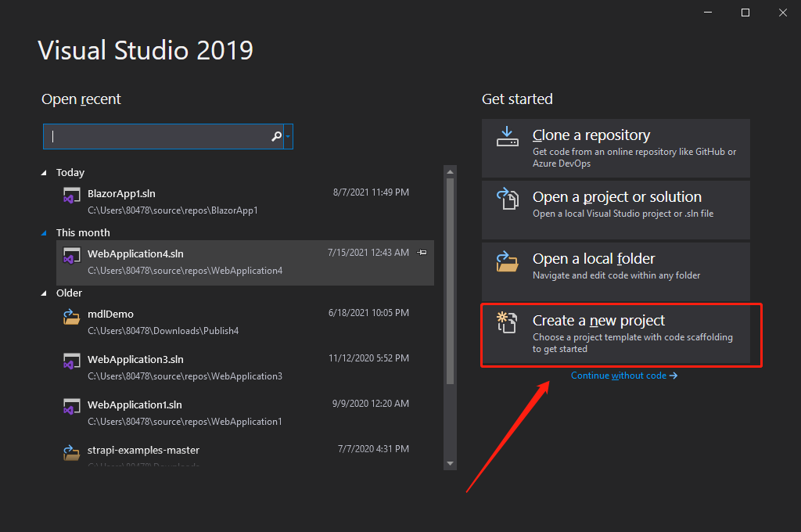Collapse the Today group
The image size is (801, 532).
[45, 173]
